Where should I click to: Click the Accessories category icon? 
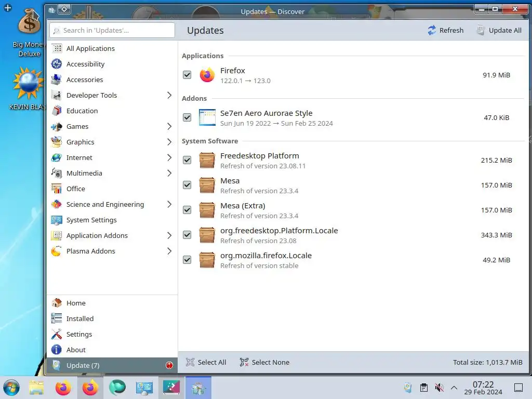coord(56,79)
